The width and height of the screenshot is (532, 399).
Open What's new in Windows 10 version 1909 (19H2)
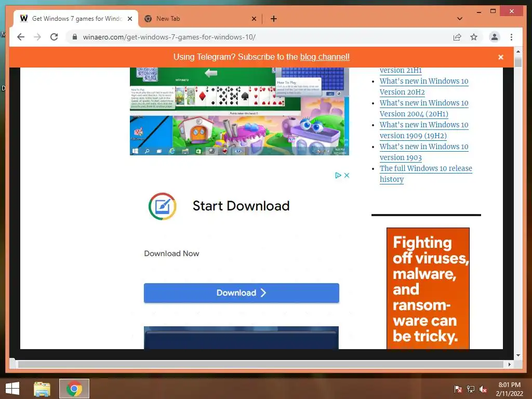point(424,130)
